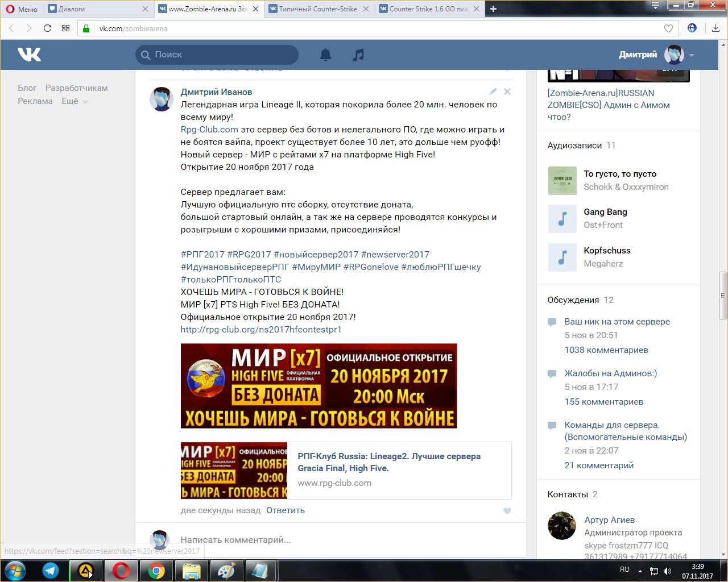Viewport: 728px width, 582px height.
Task: Open the Разработчикам link
Action: pyautogui.click(x=76, y=88)
